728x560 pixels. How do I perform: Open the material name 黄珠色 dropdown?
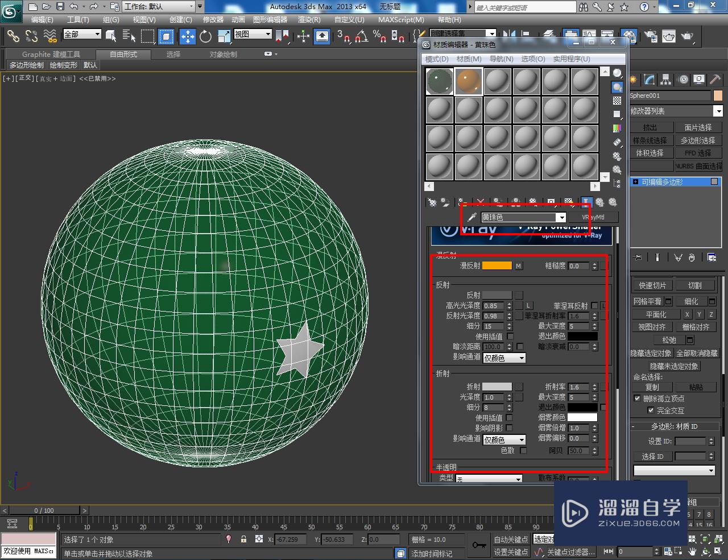tap(561, 217)
